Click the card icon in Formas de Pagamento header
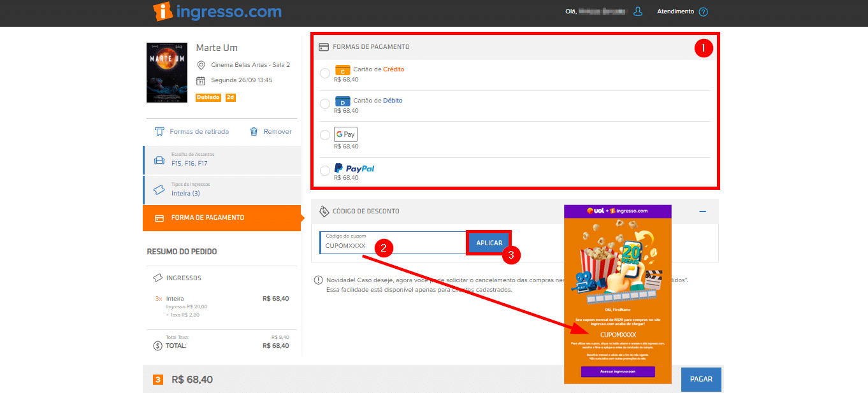Image resolution: width=868 pixels, height=393 pixels. (x=324, y=46)
